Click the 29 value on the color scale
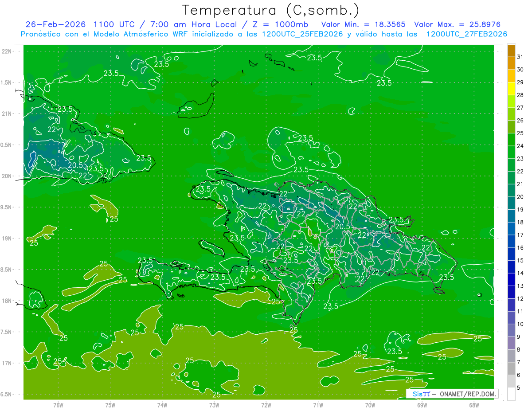The image size is (532, 411). [520, 82]
